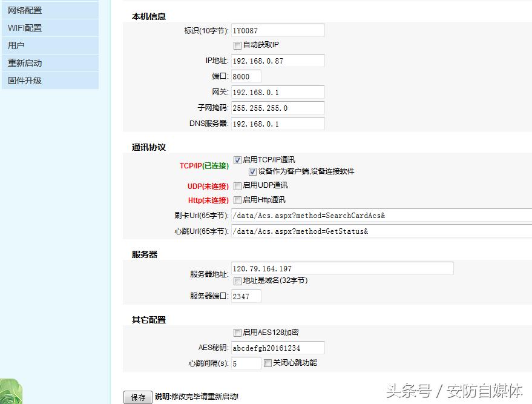Enable the 地址是域名 checkbox
The image size is (532, 404).
[237, 280]
